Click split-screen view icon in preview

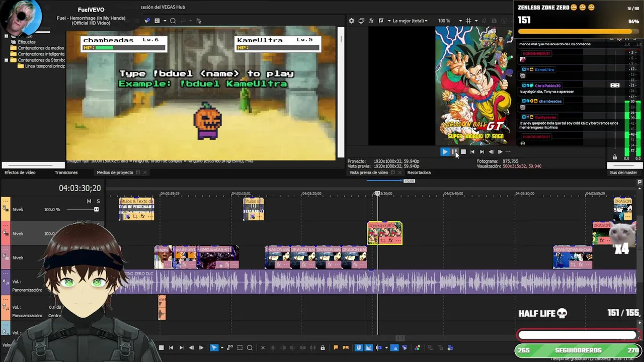381,21
